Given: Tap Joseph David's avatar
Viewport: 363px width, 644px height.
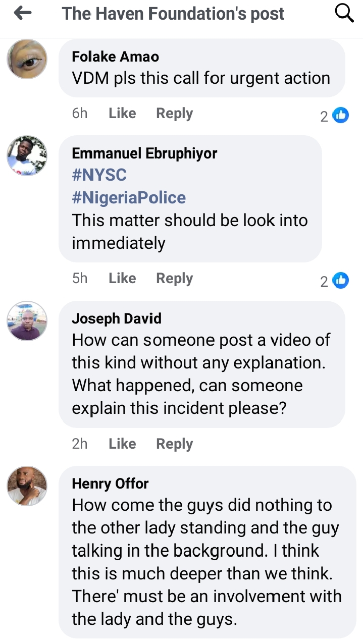Looking at the screenshot, I should pyautogui.click(x=27, y=321).
